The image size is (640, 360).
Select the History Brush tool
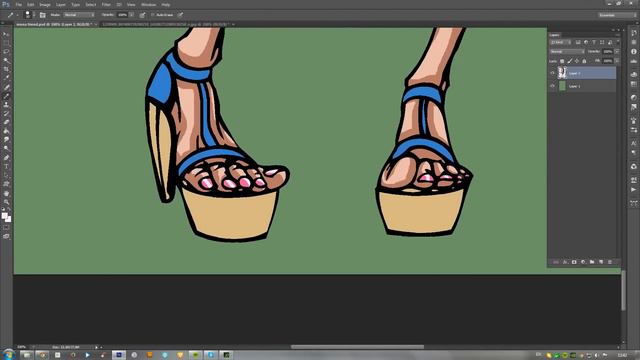[6, 113]
